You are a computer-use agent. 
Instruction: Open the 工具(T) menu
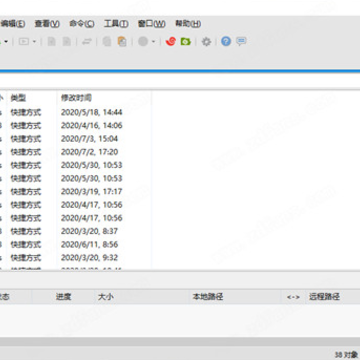[x=116, y=24]
